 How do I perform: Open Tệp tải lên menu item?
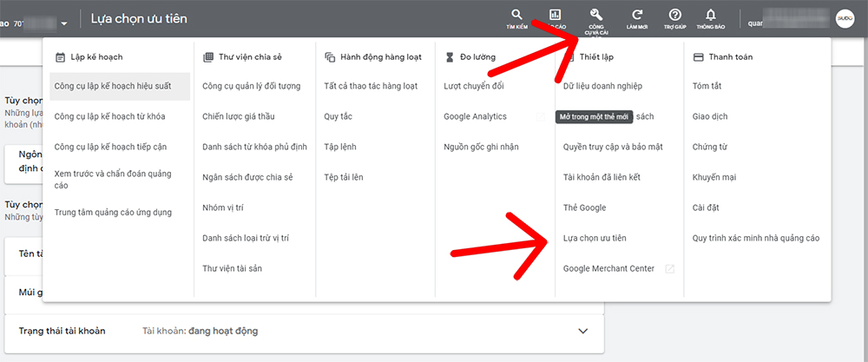(344, 177)
